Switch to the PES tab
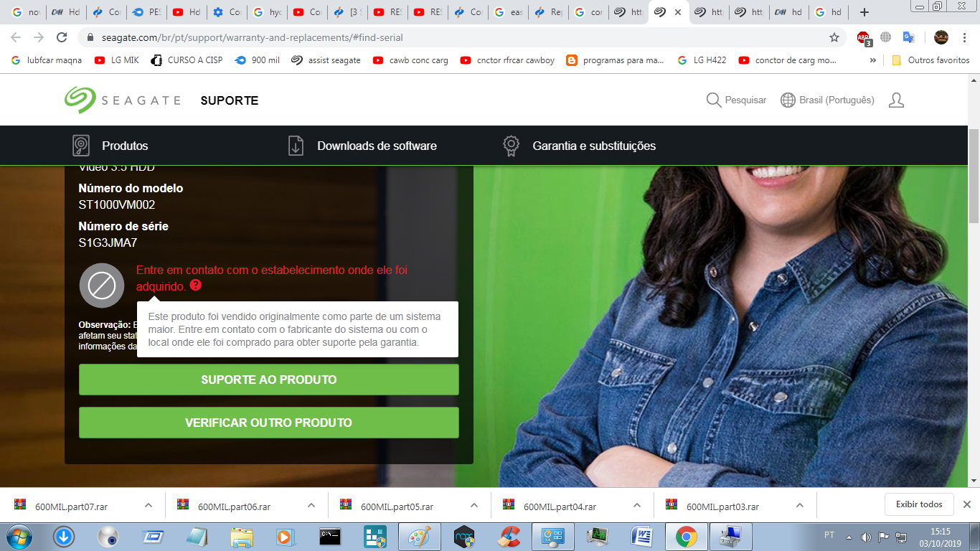 [147, 12]
